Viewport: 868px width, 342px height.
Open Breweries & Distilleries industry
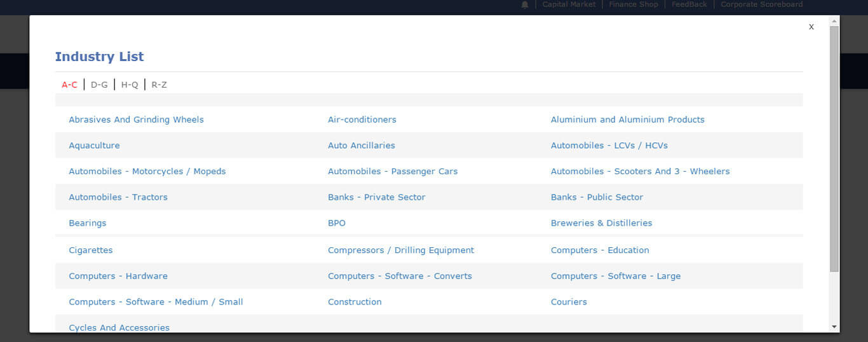pos(601,223)
